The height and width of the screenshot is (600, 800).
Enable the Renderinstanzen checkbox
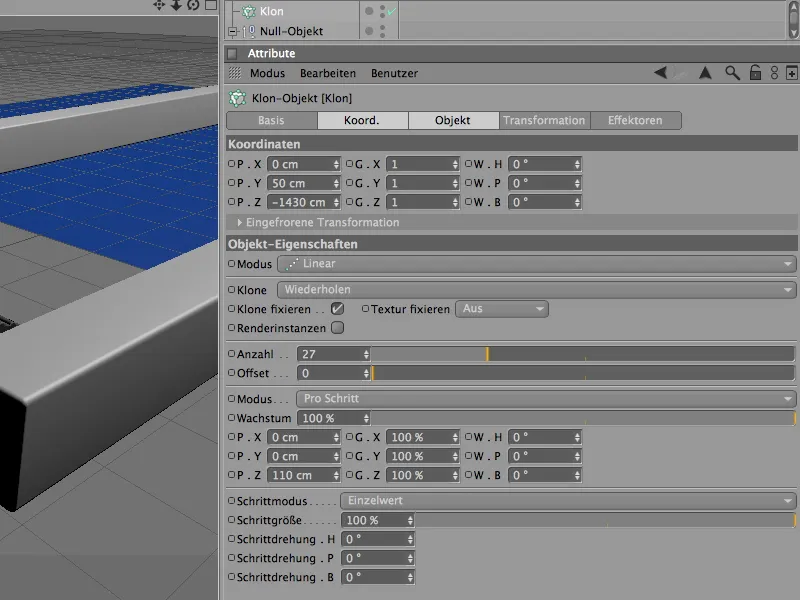point(338,327)
